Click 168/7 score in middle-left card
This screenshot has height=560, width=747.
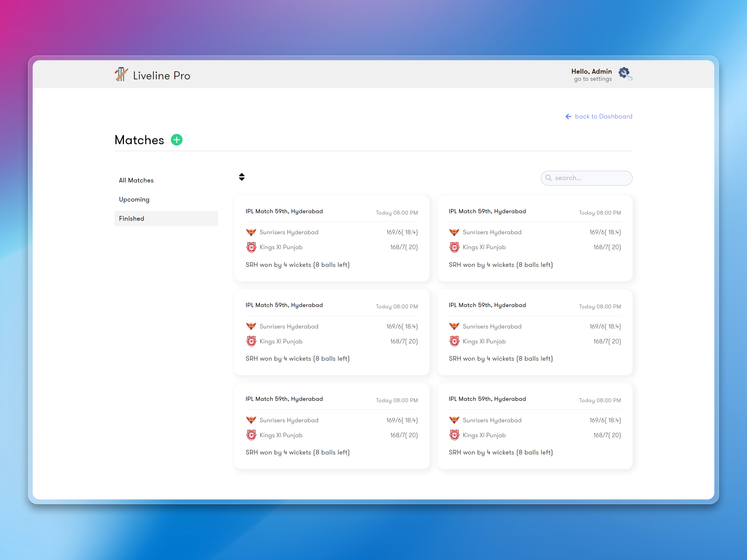[404, 341]
